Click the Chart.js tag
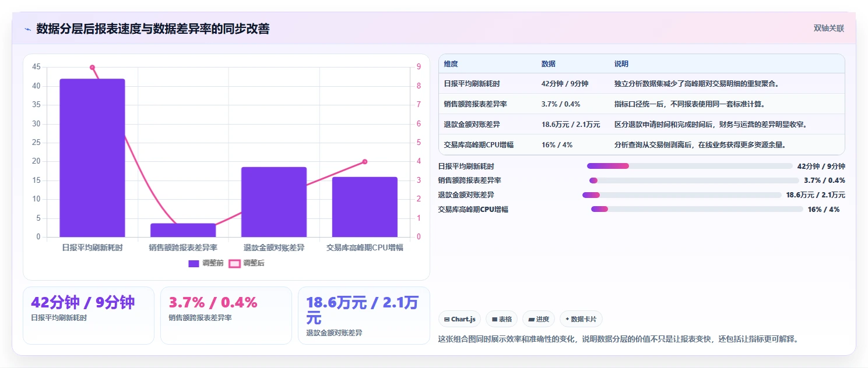 pyautogui.click(x=459, y=319)
